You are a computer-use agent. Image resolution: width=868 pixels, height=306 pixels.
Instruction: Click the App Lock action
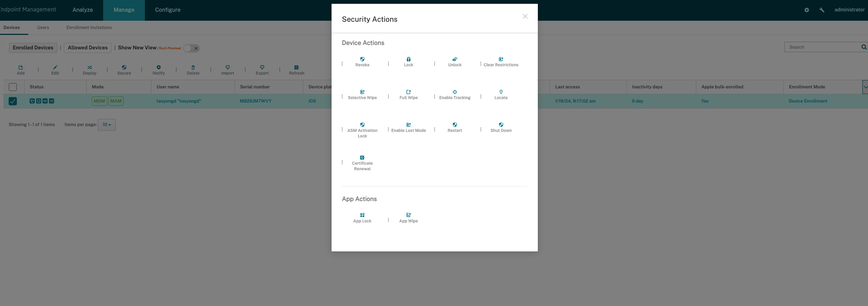tap(362, 218)
